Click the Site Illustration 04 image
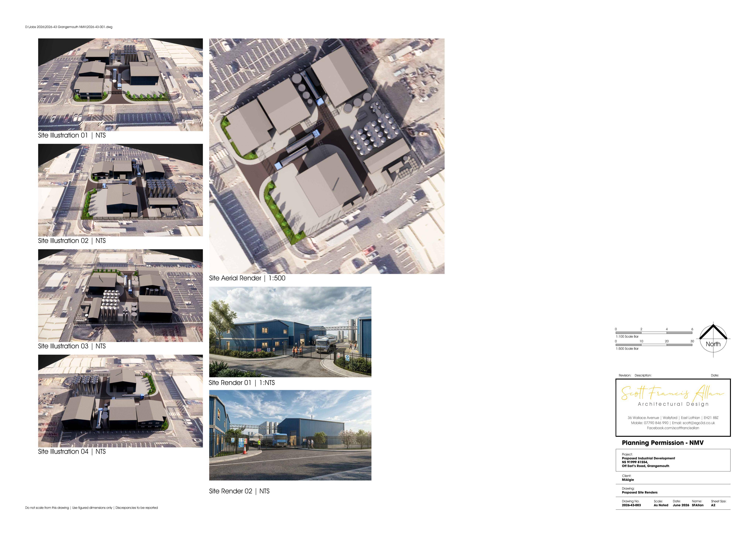 [121, 401]
